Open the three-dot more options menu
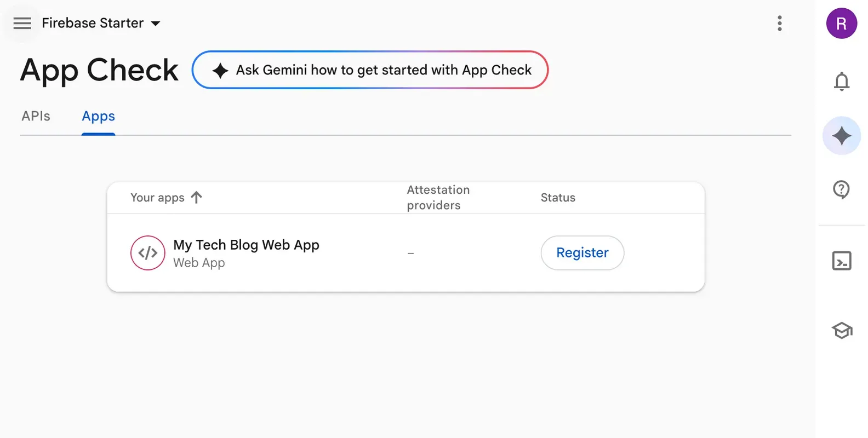Screen dimensions: 868x438 pyautogui.click(x=779, y=23)
